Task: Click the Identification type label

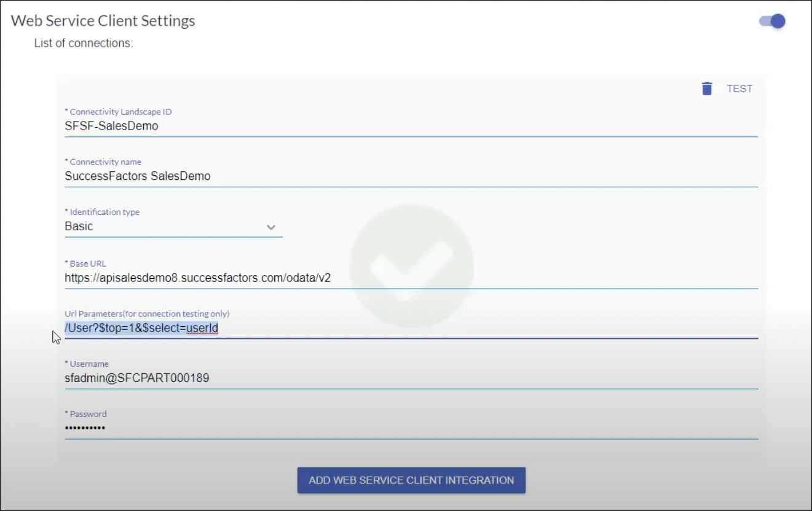Action: pos(102,212)
